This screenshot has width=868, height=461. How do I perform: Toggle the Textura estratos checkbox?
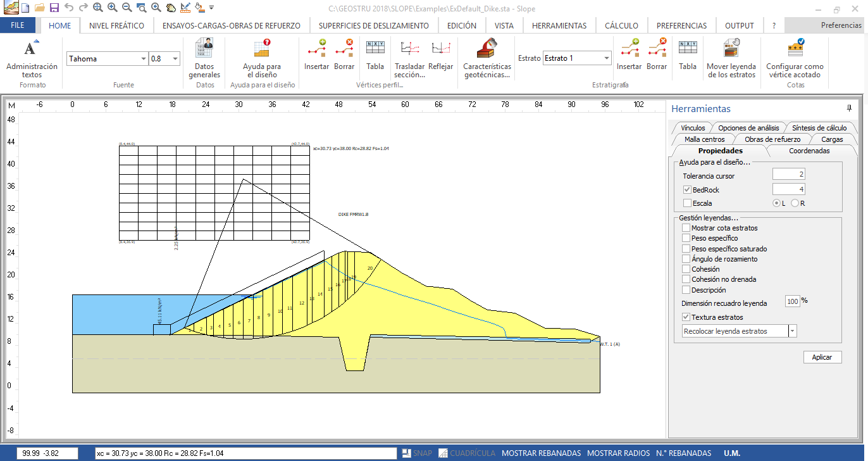pyautogui.click(x=686, y=317)
